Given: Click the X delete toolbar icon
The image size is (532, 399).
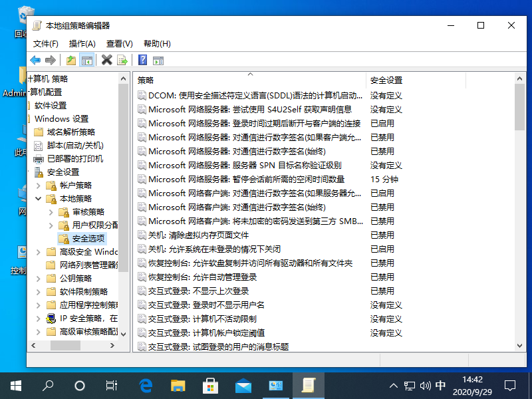Looking at the screenshot, I should 107,60.
